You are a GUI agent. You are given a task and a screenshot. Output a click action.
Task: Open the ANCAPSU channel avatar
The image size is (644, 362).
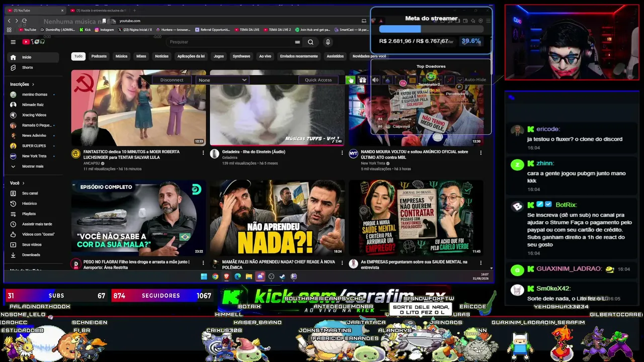pos(75,154)
